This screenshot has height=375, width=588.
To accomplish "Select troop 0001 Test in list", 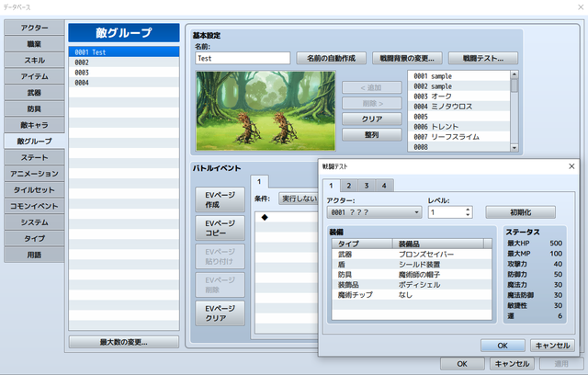I will [124, 52].
